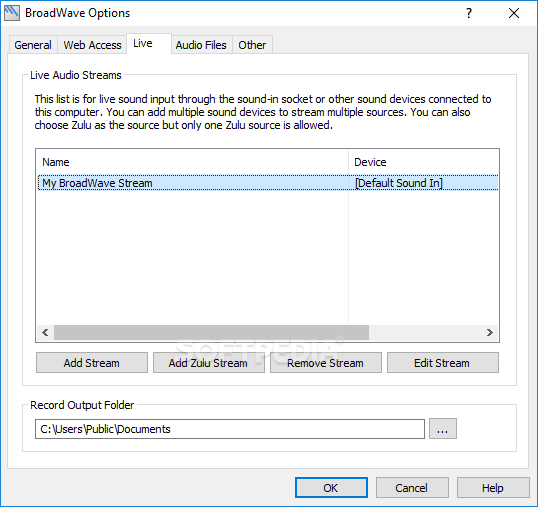Click the Device column header
The image size is (538, 507).
(x=424, y=162)
